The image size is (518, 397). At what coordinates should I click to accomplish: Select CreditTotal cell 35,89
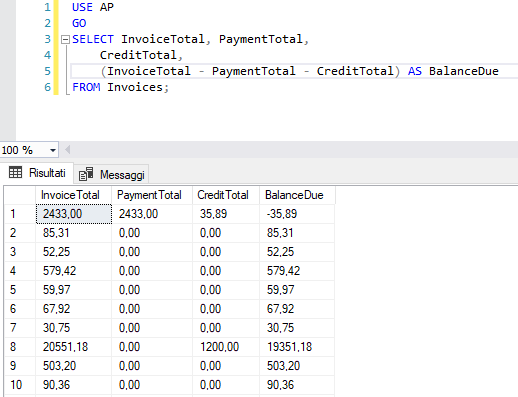pos(226,214)
